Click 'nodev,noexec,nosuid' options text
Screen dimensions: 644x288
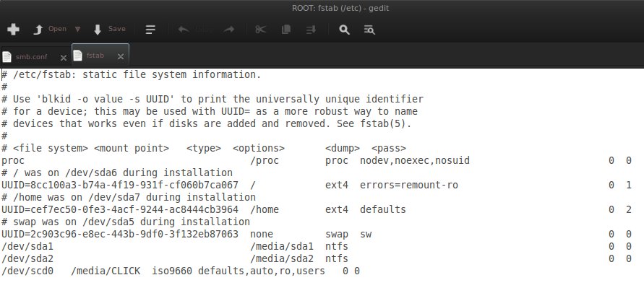415,160
